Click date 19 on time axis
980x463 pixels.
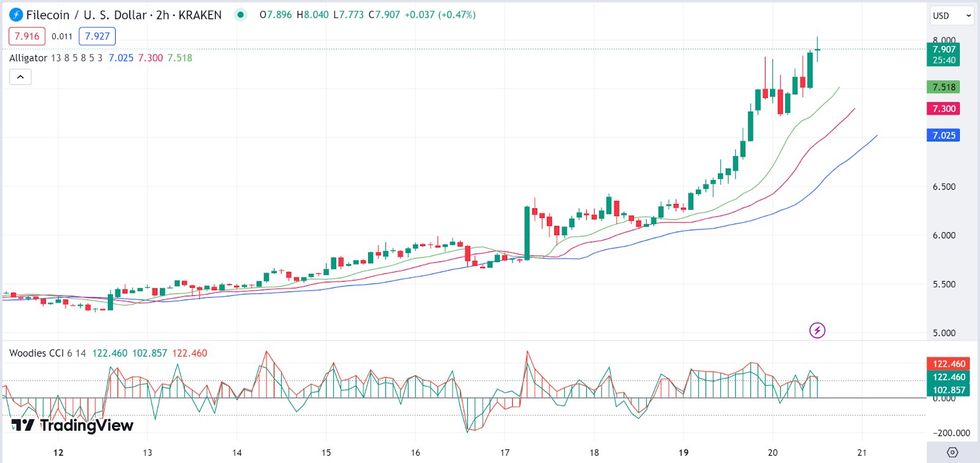684,453
